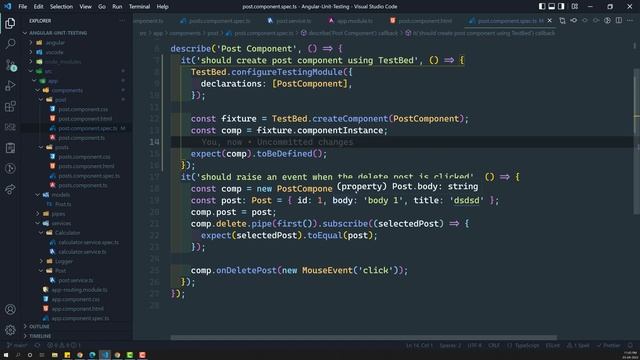Open Windows Start menu
Screen dimensions: 640x360
(6, 355)
